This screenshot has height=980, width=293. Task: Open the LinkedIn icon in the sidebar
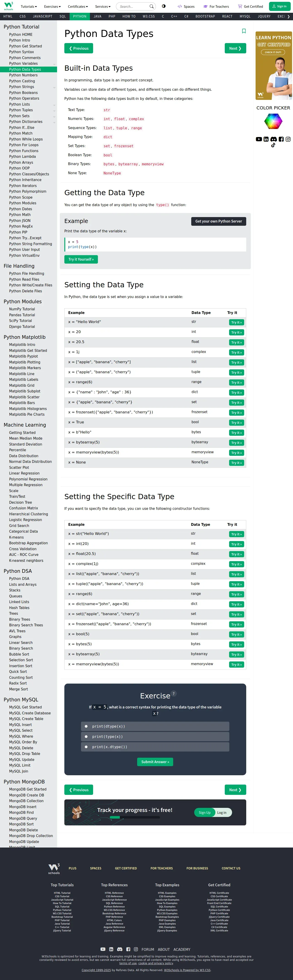[x=266, y=139]
